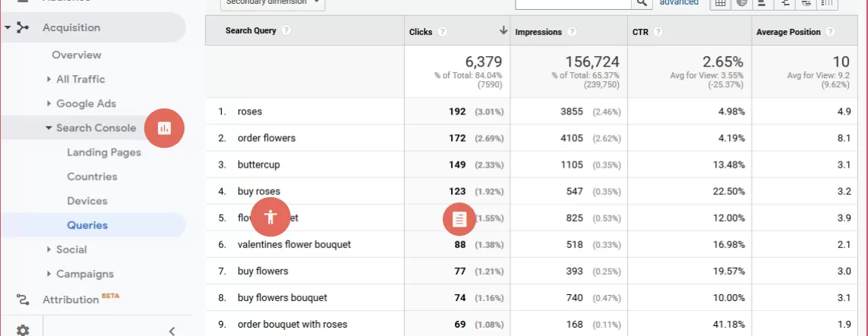Viewport: 868px width, 336px height.
Task: Click the red person figure hotspot icon
Action: [x=272, y=217]
